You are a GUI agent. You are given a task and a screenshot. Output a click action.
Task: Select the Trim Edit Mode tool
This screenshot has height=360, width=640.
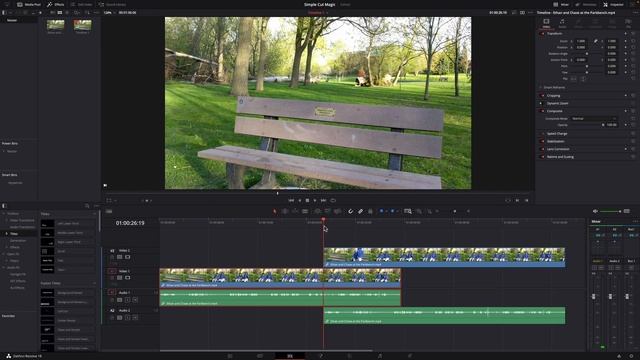(285, 211)
